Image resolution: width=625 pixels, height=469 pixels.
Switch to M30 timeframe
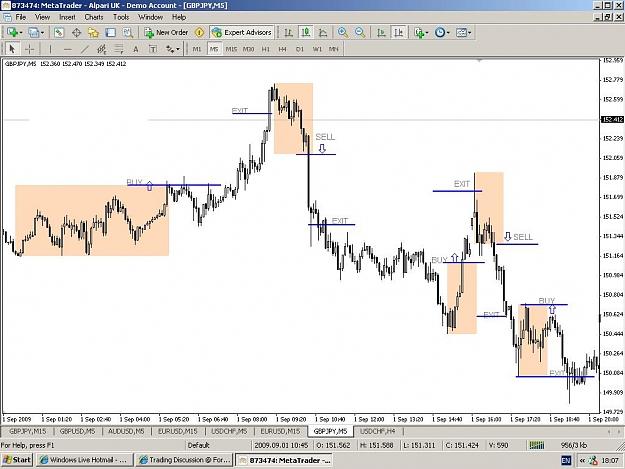point(249,49)
